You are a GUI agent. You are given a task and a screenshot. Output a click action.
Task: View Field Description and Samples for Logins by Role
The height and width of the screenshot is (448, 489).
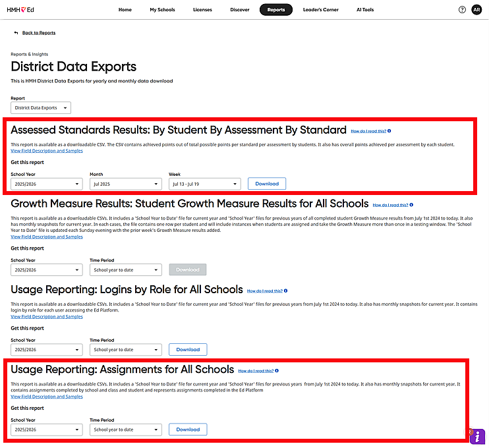coord(47,317)
